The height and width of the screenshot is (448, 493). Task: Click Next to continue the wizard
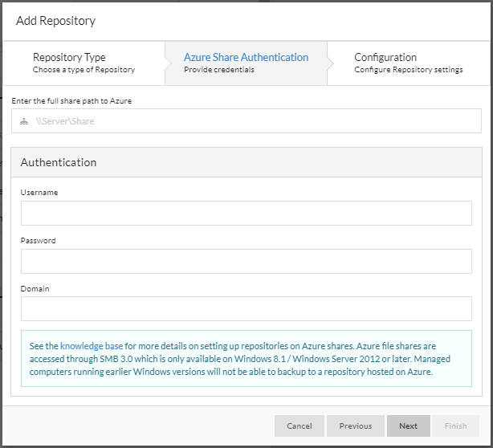coord(408,426)
